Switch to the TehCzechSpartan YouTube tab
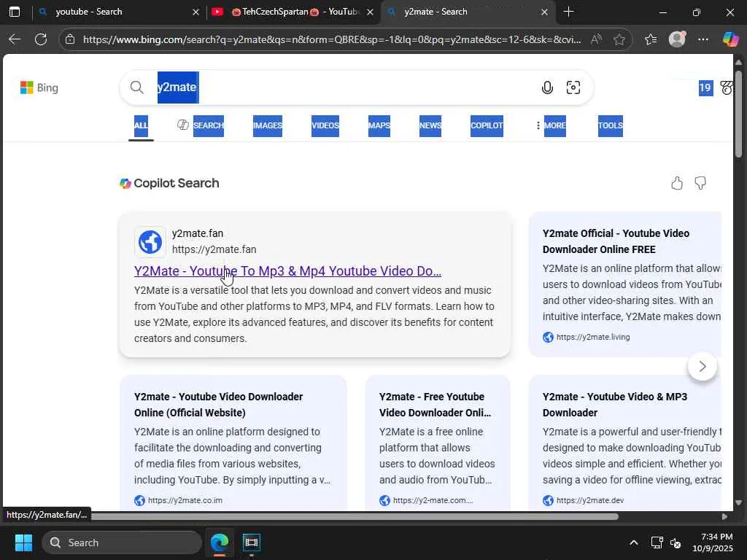This screenshot has width=747, height=560. click(x=293, y=12)
